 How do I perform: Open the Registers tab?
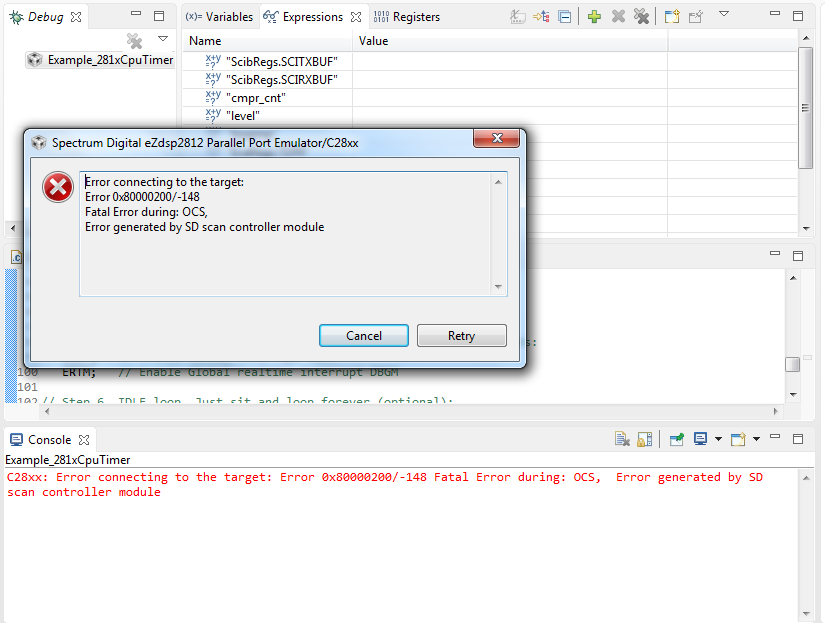pos(407,17)
